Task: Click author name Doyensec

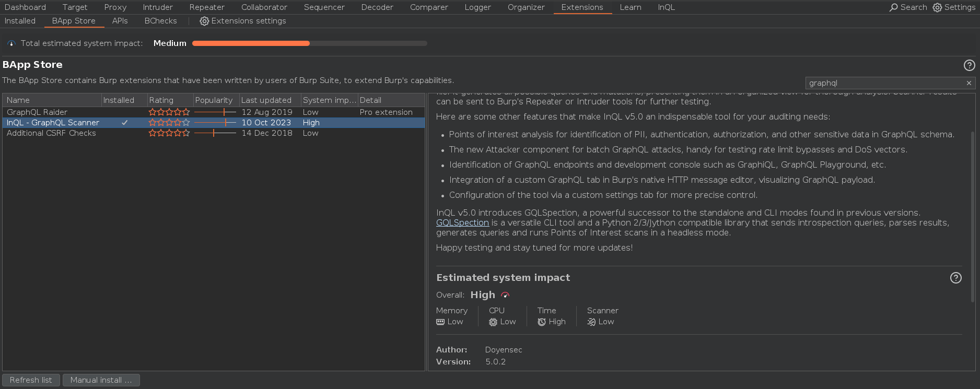Action: click(504, 350)
